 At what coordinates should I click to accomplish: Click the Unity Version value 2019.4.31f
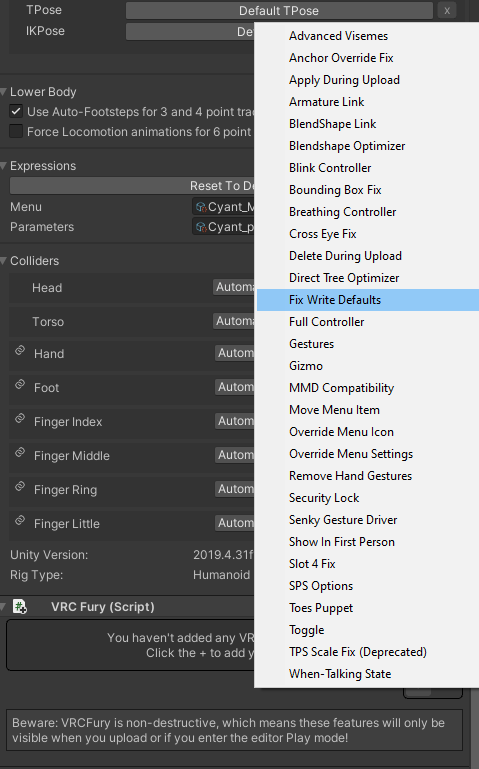[x=223, y=555]
